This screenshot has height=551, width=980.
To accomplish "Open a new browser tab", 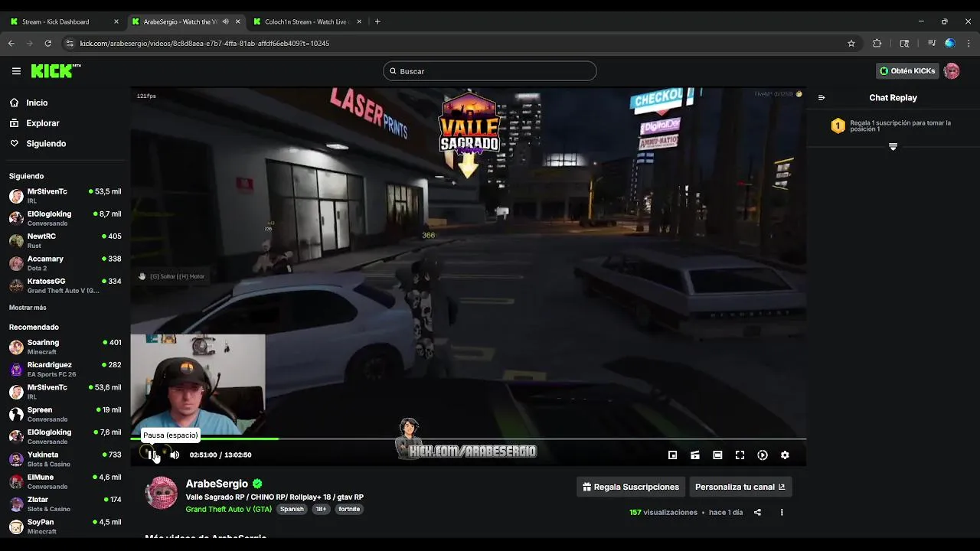I will (x=377, y=21).
